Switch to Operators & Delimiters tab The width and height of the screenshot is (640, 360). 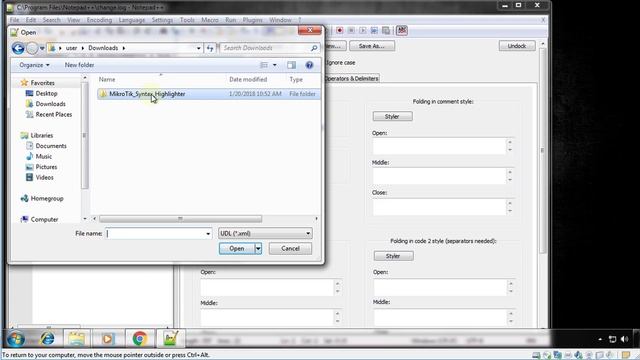(351, 78)
